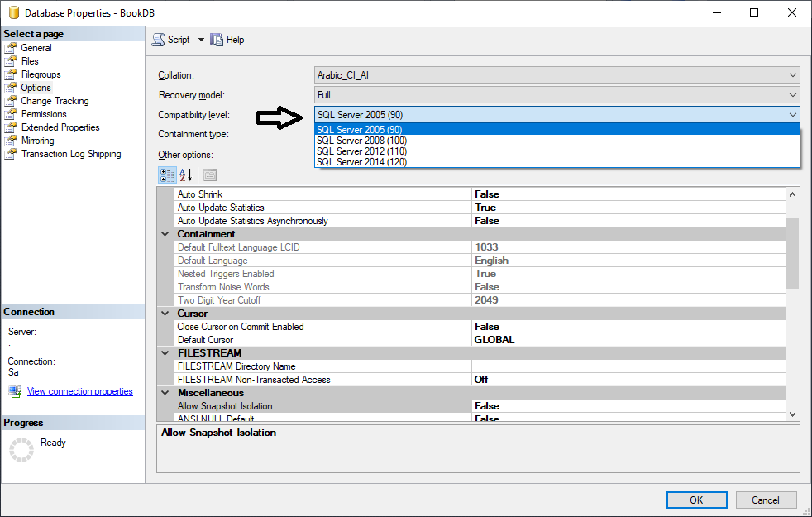This screenshot has width=812, height=517.
Task: Choose SQL Server 2005 (90) from list
Action: 557,130
